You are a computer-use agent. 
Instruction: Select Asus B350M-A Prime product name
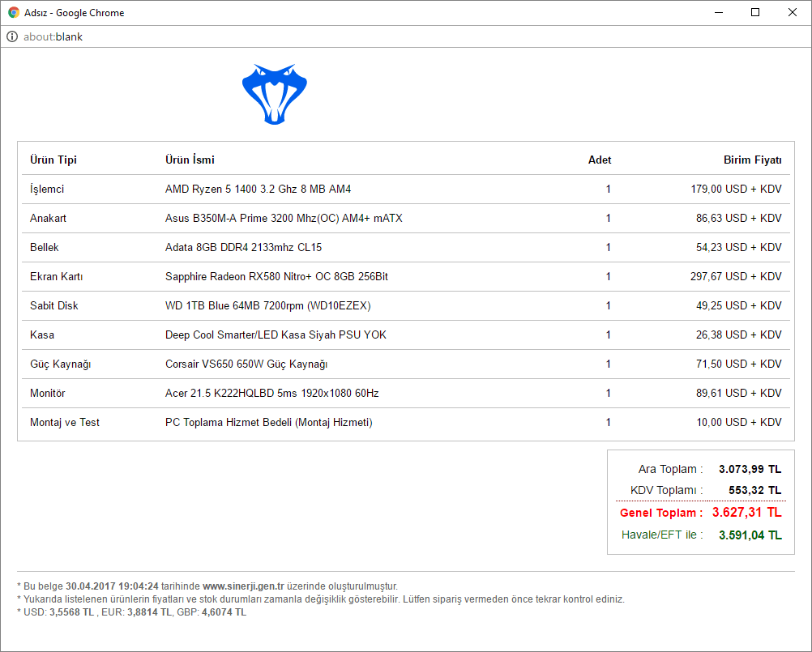(x=284, y=219)
